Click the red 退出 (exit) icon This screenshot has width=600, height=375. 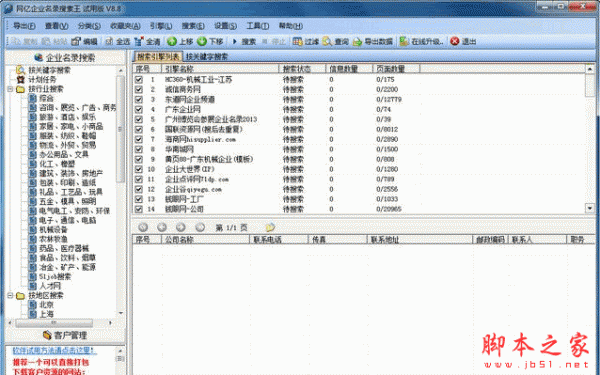pos(455,41)
